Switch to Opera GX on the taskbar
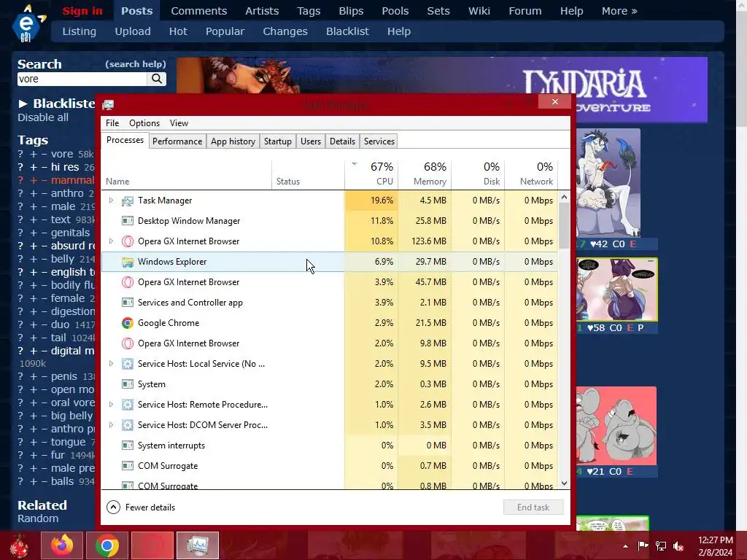747x560 pixels. tap(152, 545)
